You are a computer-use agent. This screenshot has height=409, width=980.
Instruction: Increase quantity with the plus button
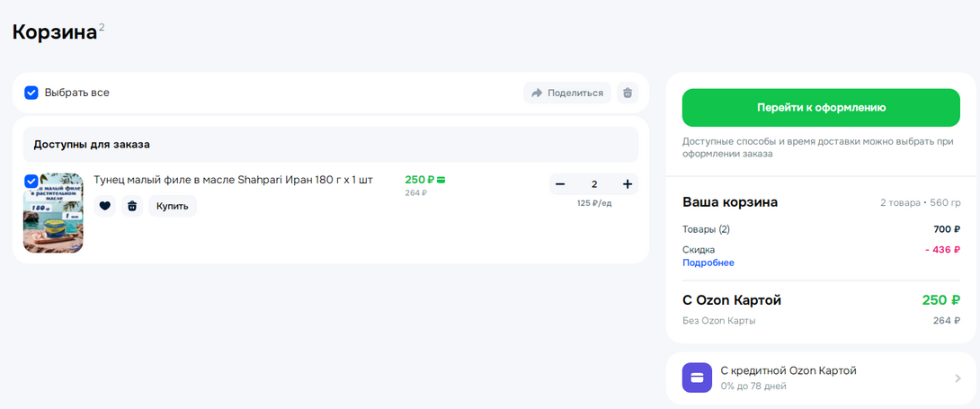tap(628, 184)
